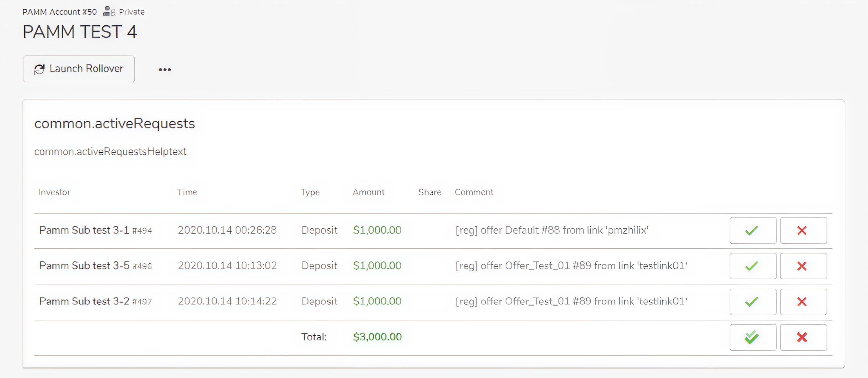The width and height of the screenshot is (868, 378).
Task: Accept the Pamm Sub test 3-5 deposit
Action: 753,266
